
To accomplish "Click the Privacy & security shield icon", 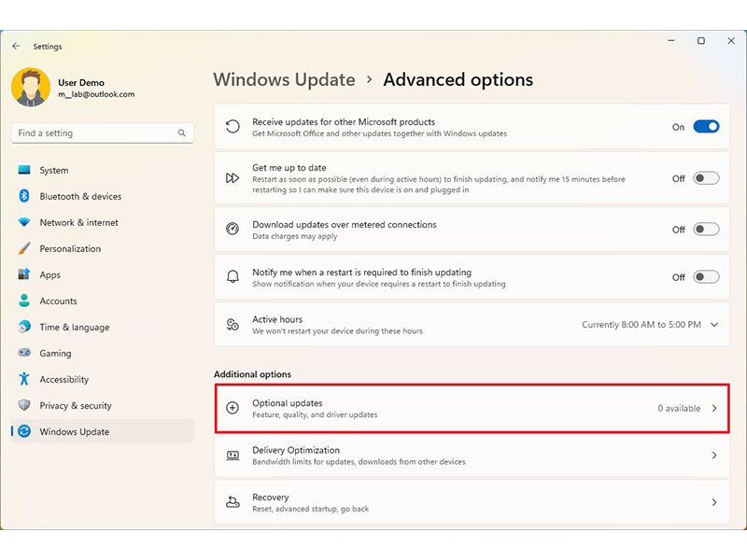I will (24, 405).
